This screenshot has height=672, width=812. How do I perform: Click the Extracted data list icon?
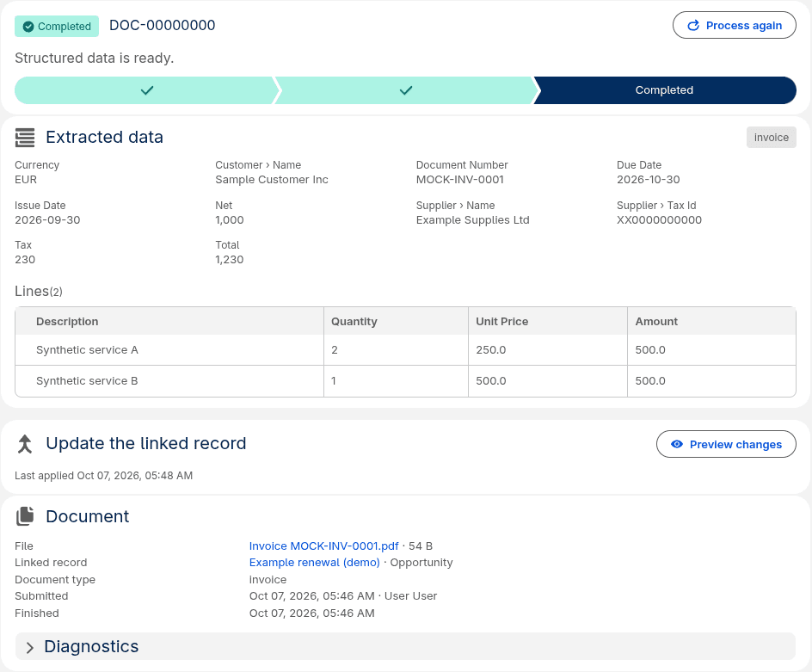(25, 138)
